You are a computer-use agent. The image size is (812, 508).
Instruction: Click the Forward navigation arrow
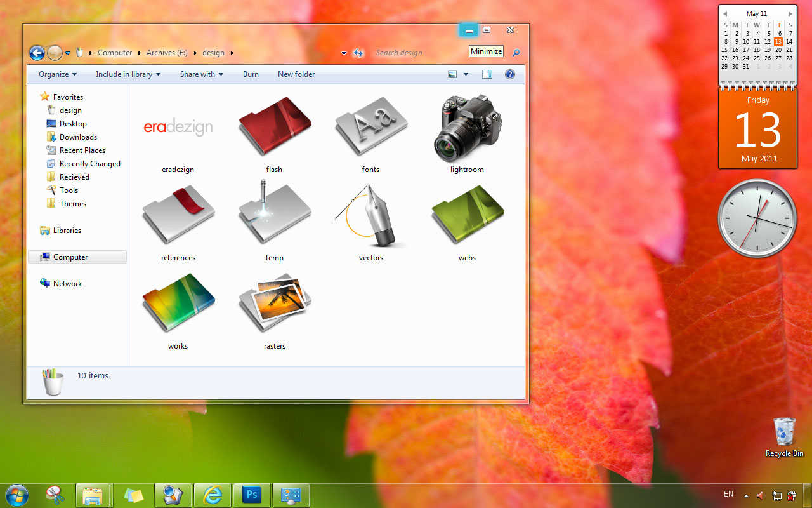55,53
